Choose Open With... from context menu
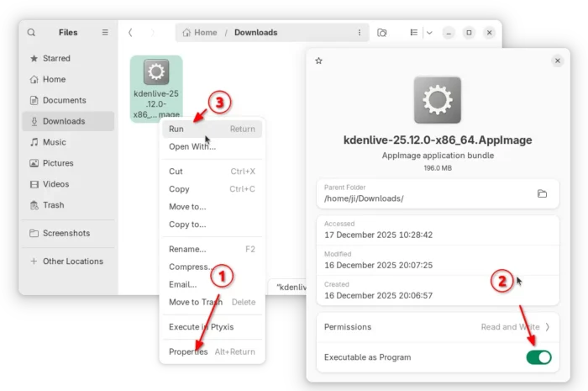 pyautogui.click(x=192, y=146)
